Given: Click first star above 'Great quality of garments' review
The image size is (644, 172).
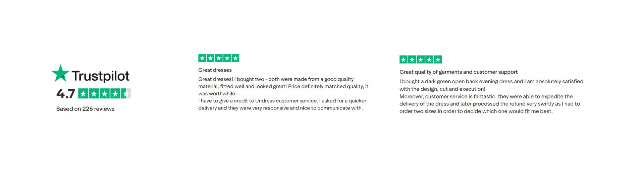Looking at the screenshot, I should pos(404,60).
